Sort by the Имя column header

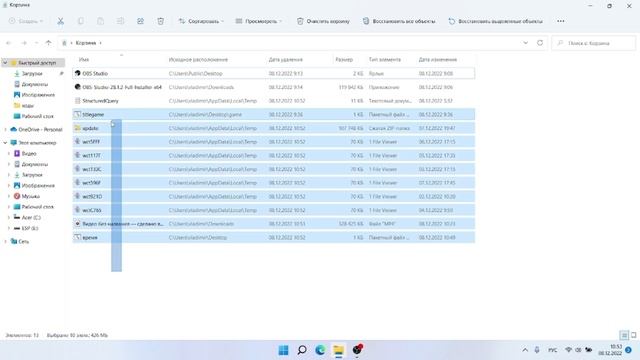pos(84,60)
